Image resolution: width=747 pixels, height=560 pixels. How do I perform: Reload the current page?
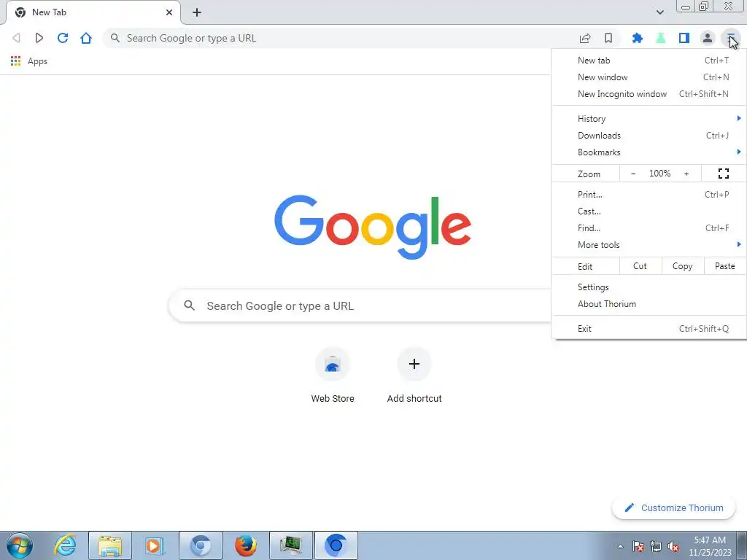point(63,38)
